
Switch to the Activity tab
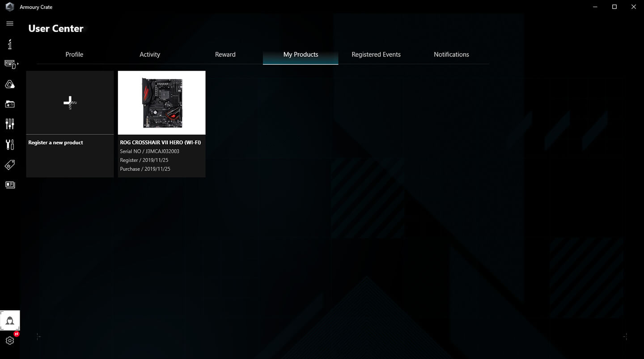pyautogui.click(x=150, y=55)
